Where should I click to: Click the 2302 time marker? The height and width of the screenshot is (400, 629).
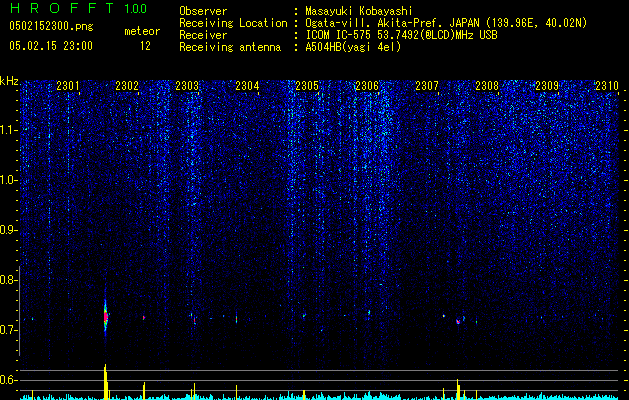127,85
